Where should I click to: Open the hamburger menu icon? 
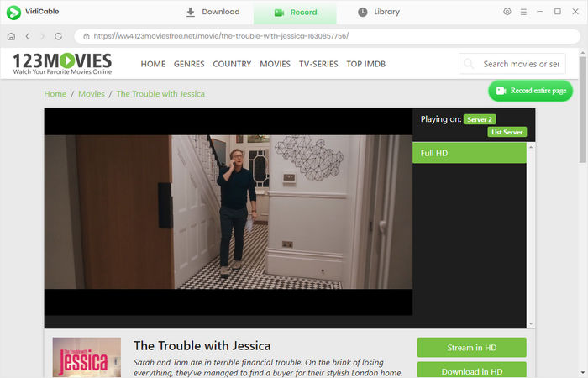pos(523,12)
